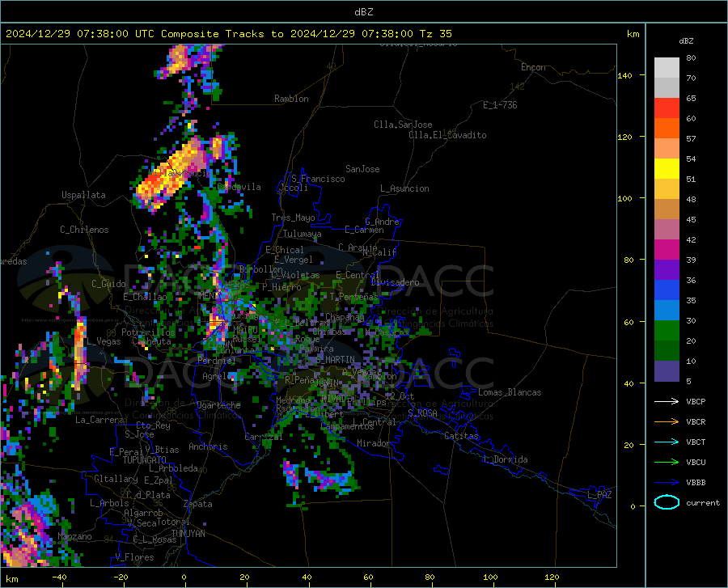
Task: Click the Gltallary location label
Action: (x=116, y=479)
